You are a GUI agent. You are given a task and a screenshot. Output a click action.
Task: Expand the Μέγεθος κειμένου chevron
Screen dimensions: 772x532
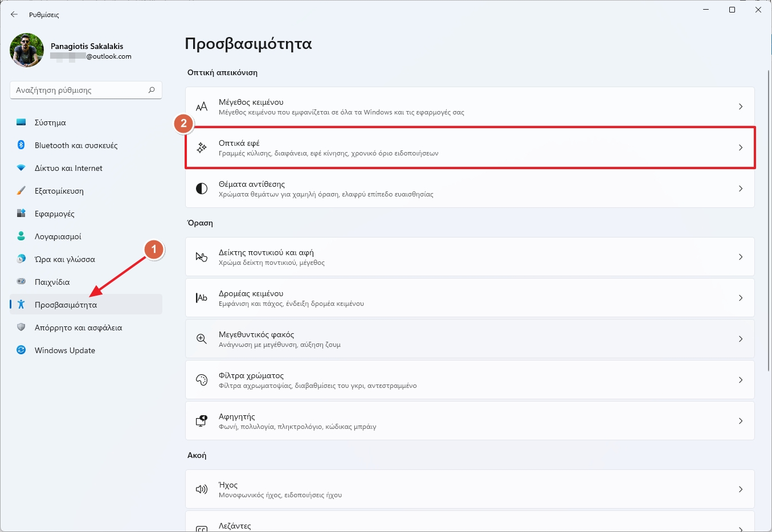click(740, 107)
